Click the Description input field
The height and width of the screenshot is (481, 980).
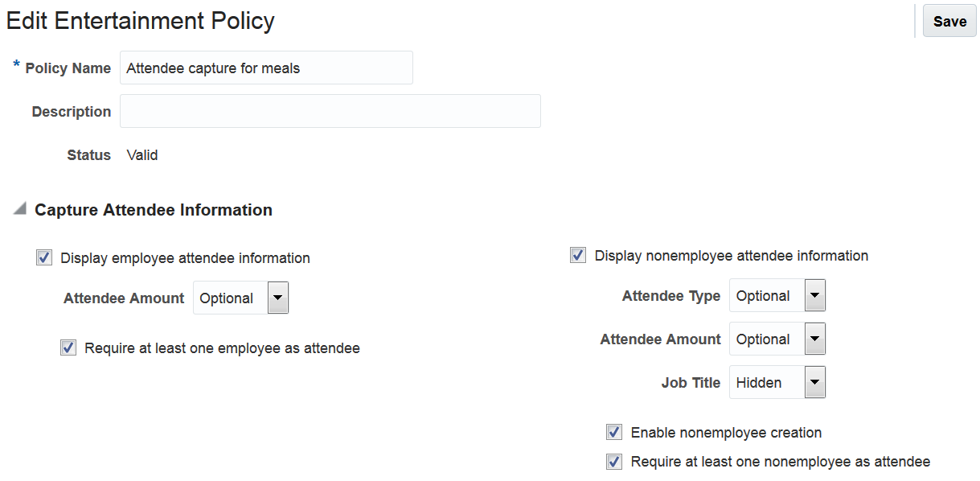click(x=330, y=112)
